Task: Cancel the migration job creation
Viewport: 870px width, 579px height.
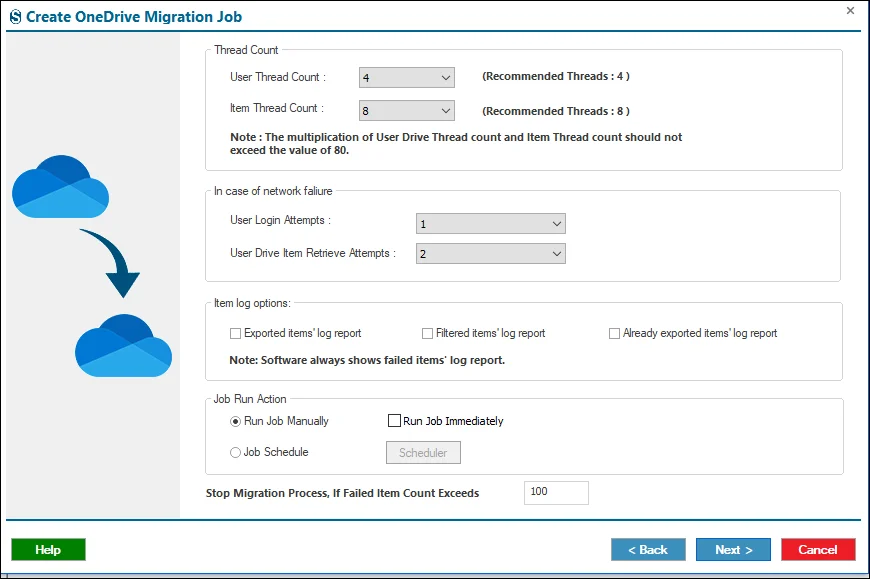Action: pos(818,550)
